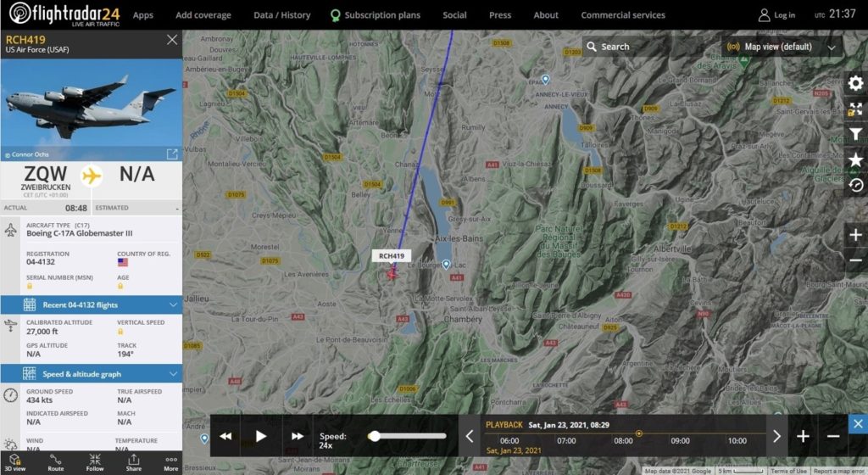Screen dimensions: 868x475
Task: Play the flight playback
Action: coord(261,436)
